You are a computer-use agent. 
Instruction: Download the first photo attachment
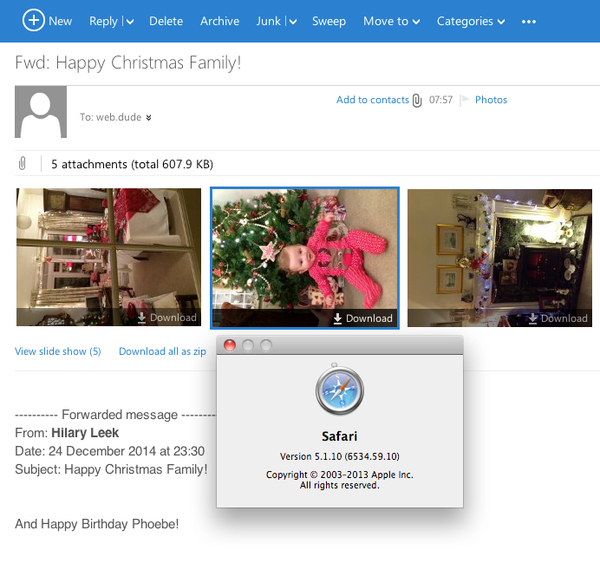[167, 318]
